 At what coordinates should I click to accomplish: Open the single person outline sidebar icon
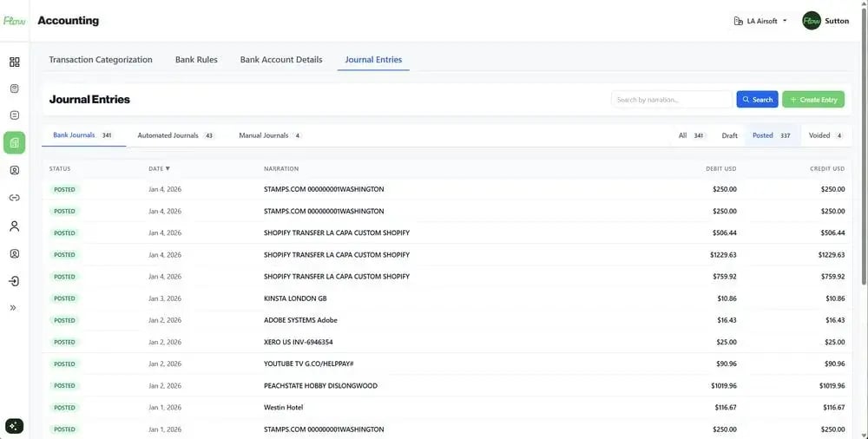[x=15, y=226]
